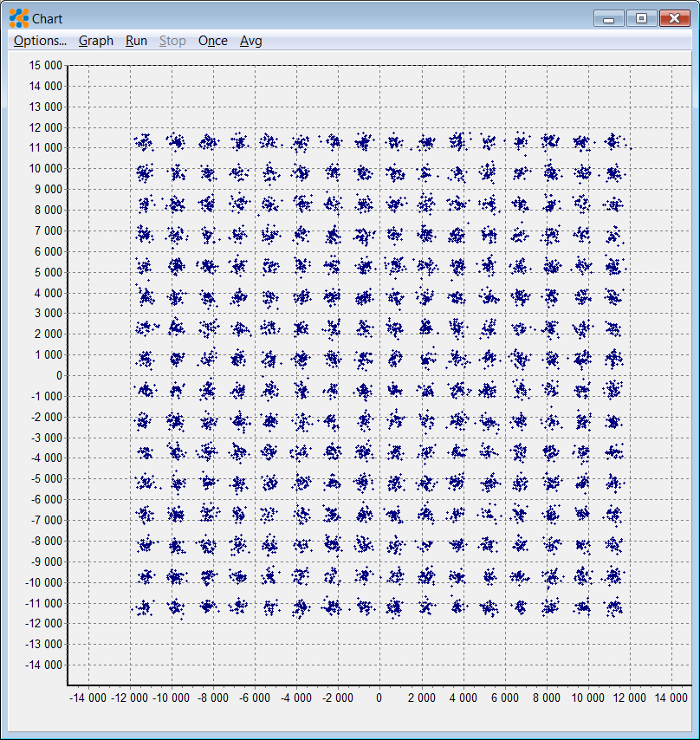The width and height of the screenshot is (700, 740).
Task: Open the Options... menu
Action: [x=40, y=41]
